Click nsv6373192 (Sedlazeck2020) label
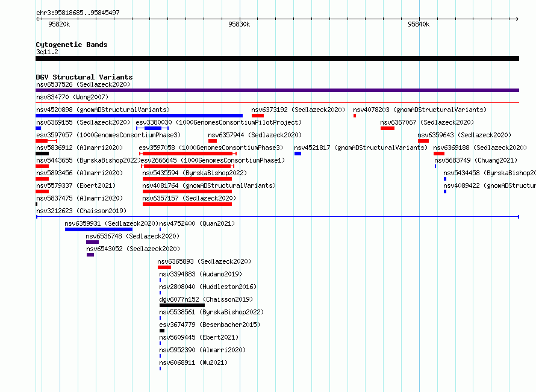 click(298, 110)
